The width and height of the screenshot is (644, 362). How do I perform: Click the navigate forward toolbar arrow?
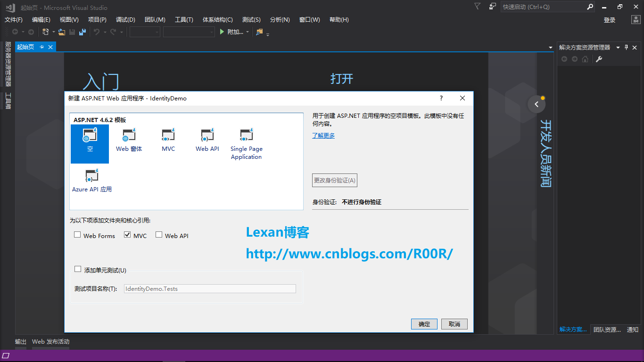(31, 32)
